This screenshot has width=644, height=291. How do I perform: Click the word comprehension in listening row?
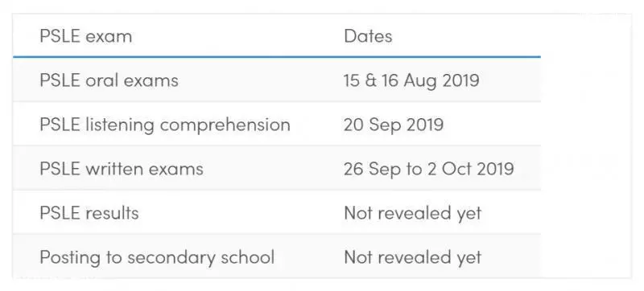coord(225,125)
